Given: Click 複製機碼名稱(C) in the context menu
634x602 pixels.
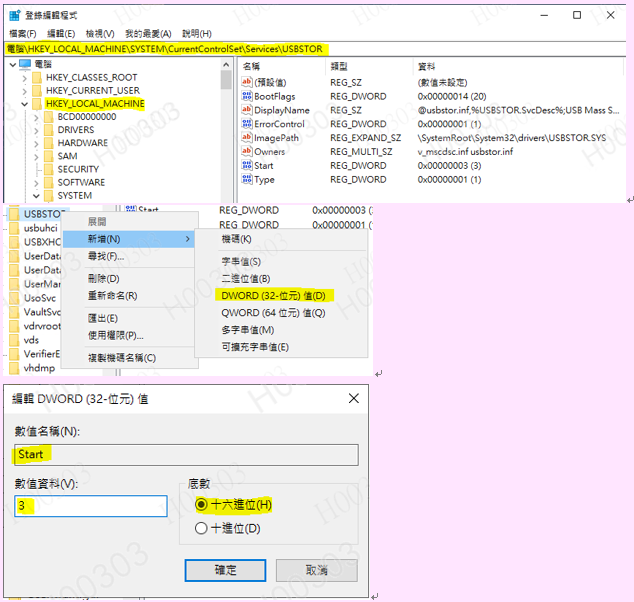Looking at the screenshot, I should point(122,358).
